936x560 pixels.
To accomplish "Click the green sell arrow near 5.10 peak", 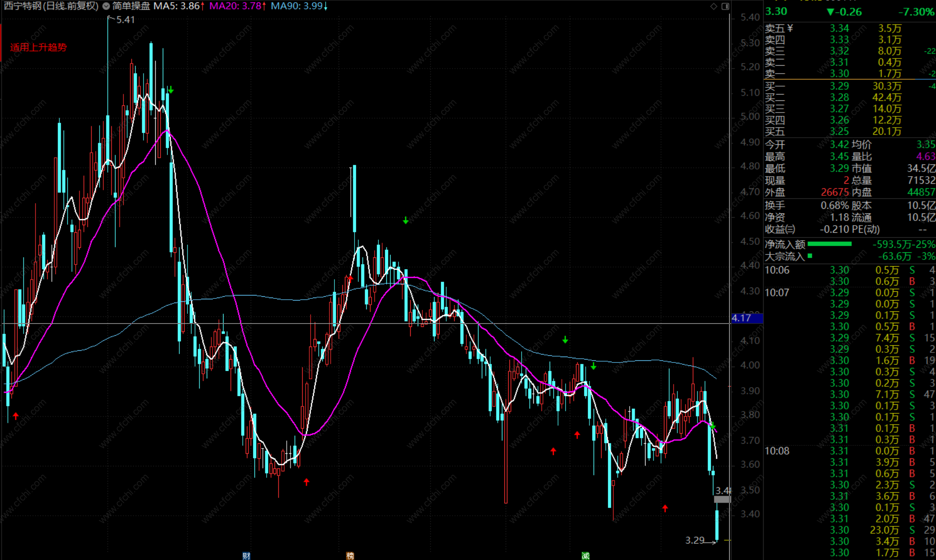I will [x=171, y=90].
